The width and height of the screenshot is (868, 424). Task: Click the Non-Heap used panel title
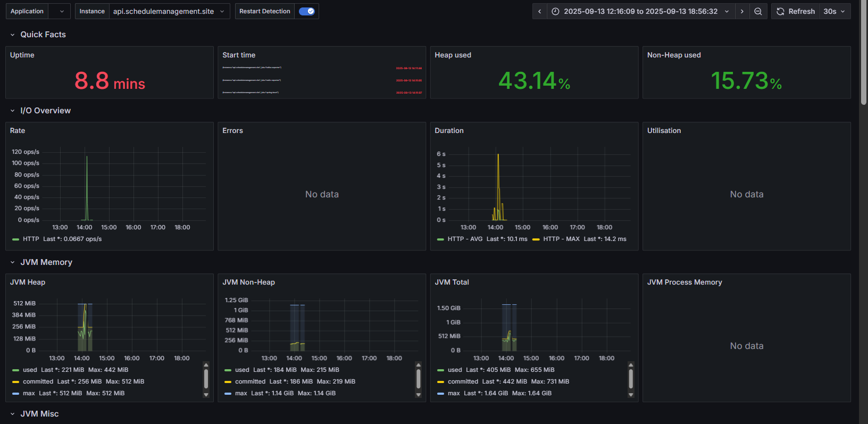674,55
